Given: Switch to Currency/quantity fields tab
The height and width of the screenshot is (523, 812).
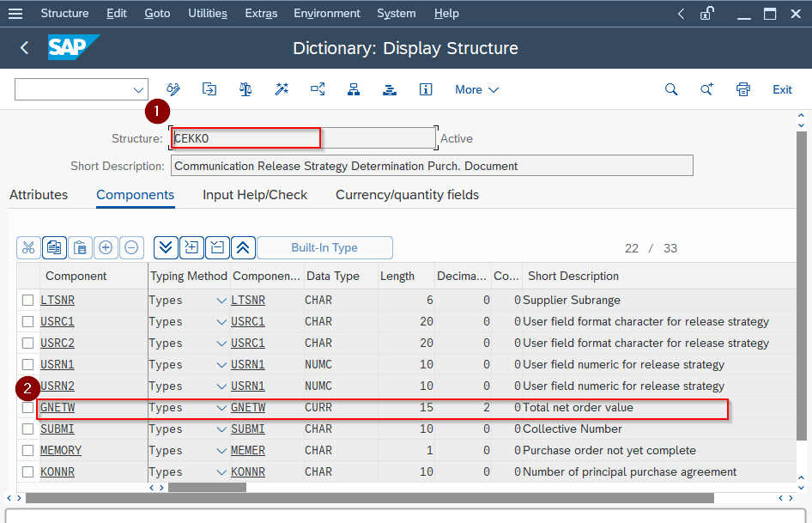Looking at the screenshot, I should pyautogui.click(x=407, y=195).
